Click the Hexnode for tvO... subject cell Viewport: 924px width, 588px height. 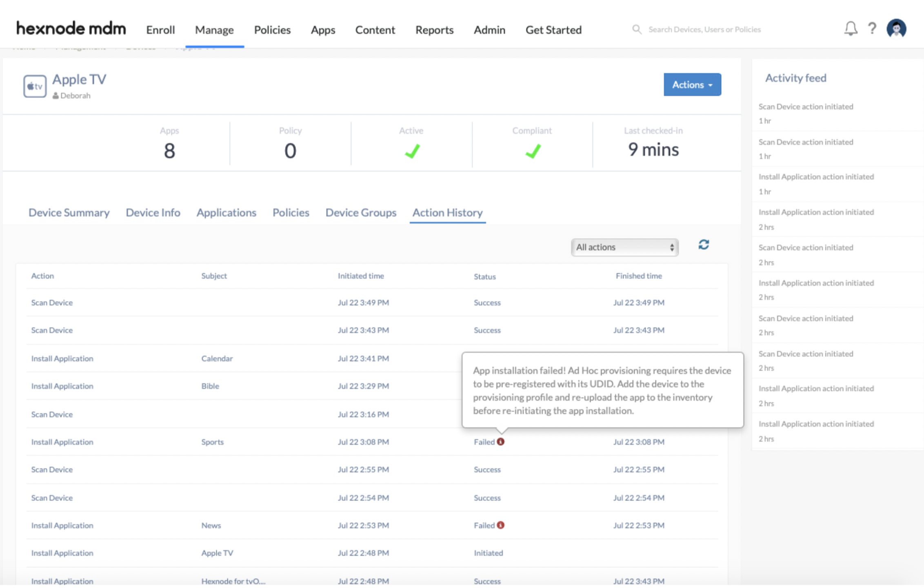(233, 581)
